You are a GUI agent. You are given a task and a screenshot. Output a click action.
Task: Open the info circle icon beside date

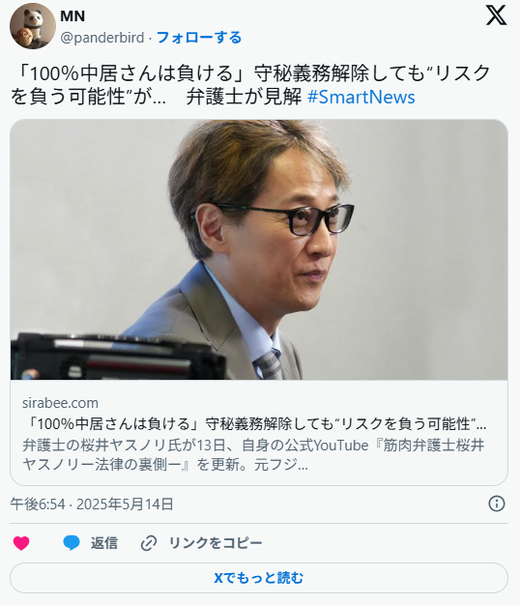496,504
